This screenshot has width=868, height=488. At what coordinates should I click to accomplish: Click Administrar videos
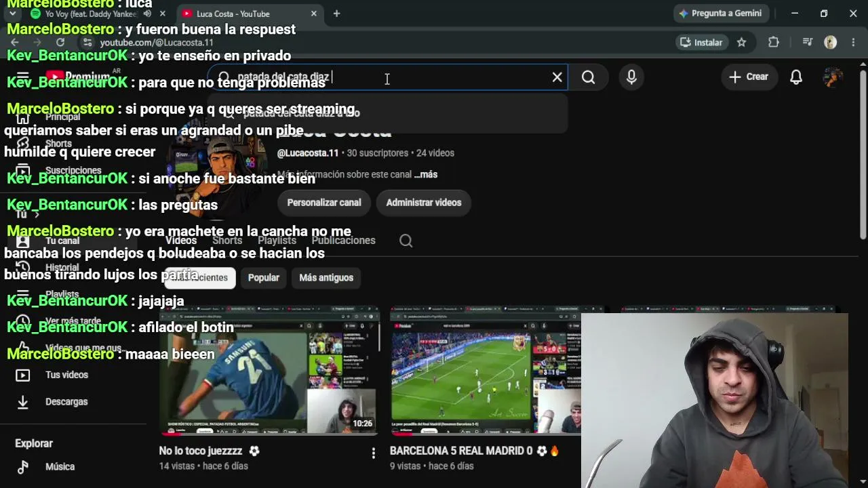424,203
